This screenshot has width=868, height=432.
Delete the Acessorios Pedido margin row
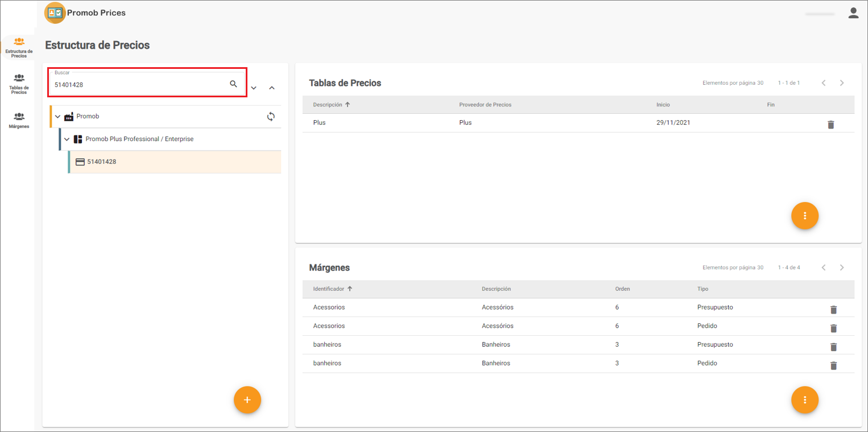(x=833, y=328)
